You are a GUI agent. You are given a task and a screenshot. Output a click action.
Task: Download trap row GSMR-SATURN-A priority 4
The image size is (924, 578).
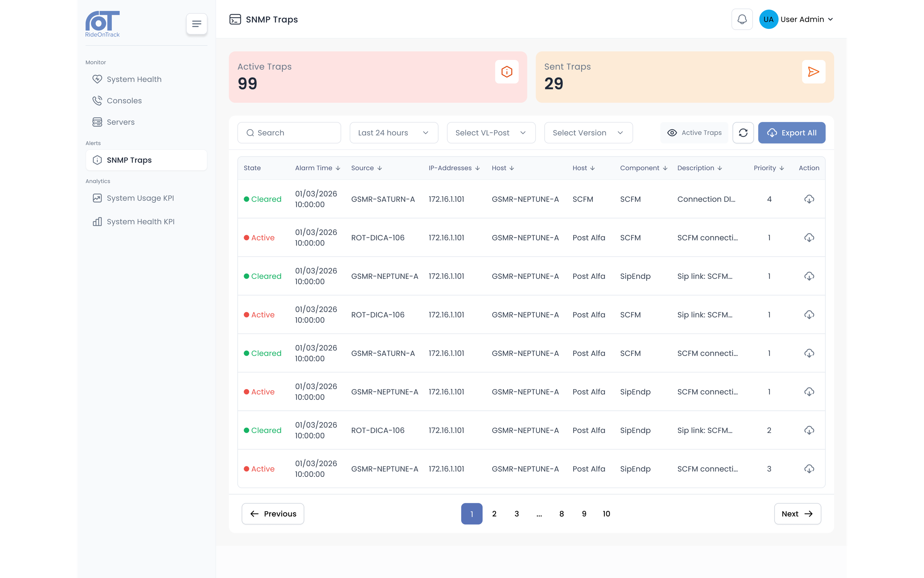click(809, 199)
